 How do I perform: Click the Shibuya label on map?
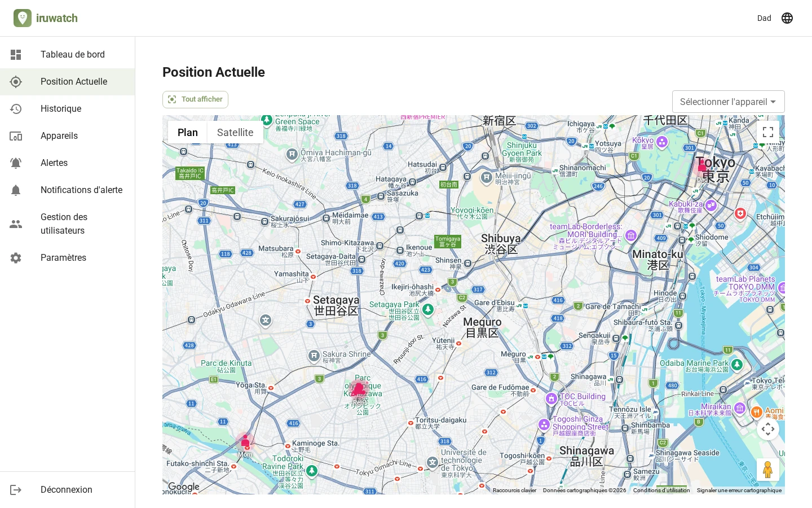click(501, 243)
